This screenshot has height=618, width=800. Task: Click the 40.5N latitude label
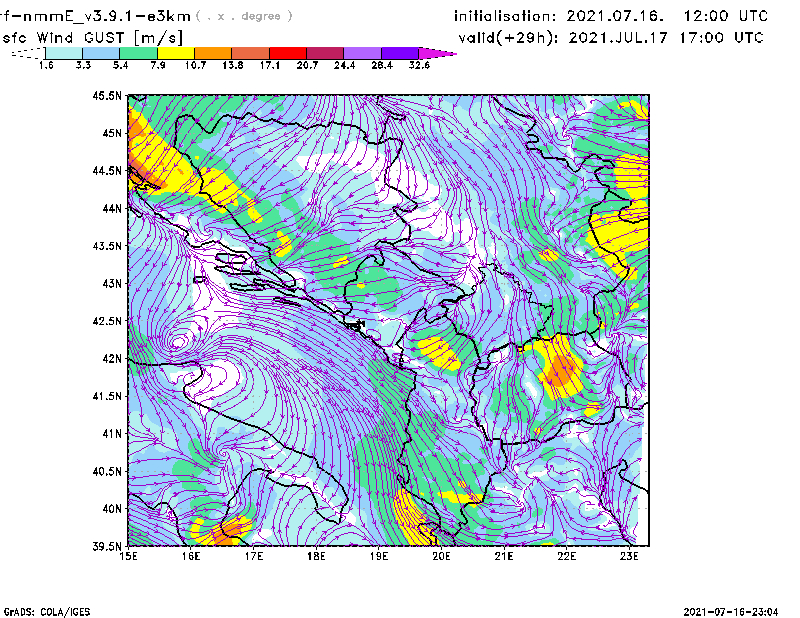coord(107,471)
